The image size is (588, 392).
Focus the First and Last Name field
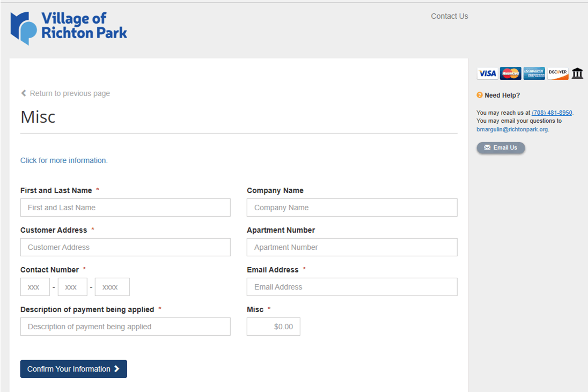point(125,208)
